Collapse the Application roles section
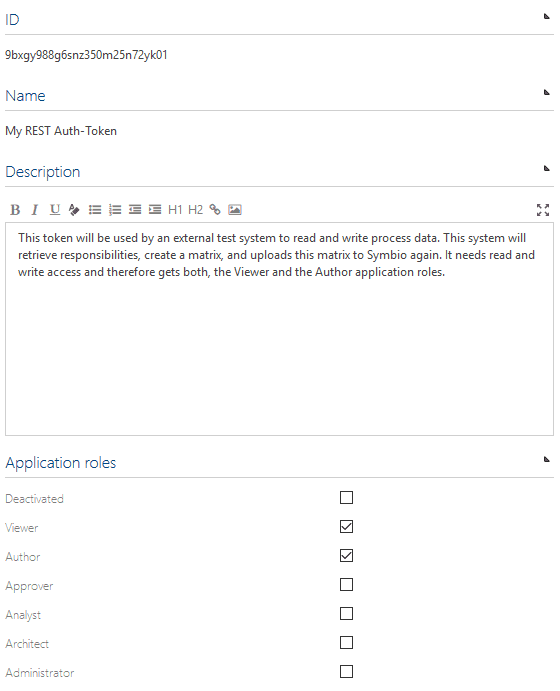 point(546,459)
